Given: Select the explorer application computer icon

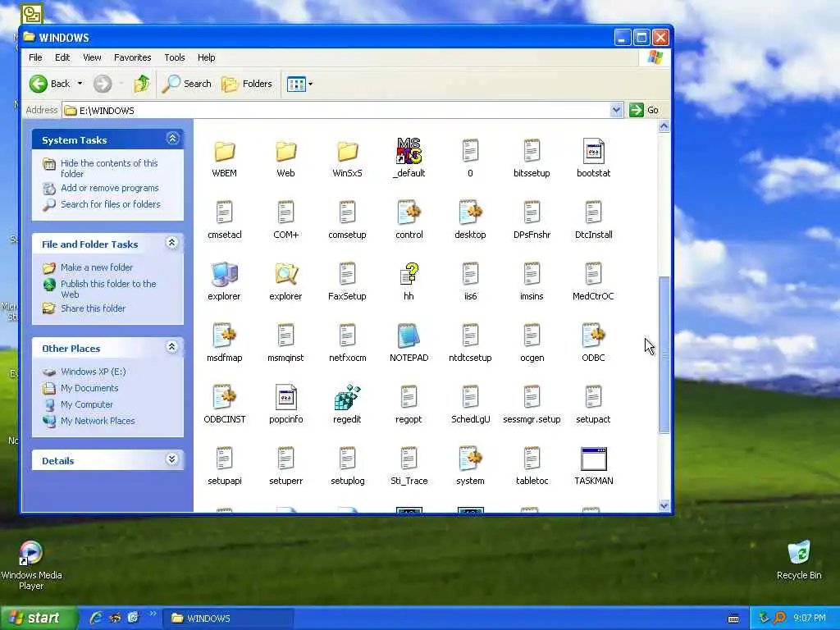Looking at the screenshot, I should (x=225, y=274).
